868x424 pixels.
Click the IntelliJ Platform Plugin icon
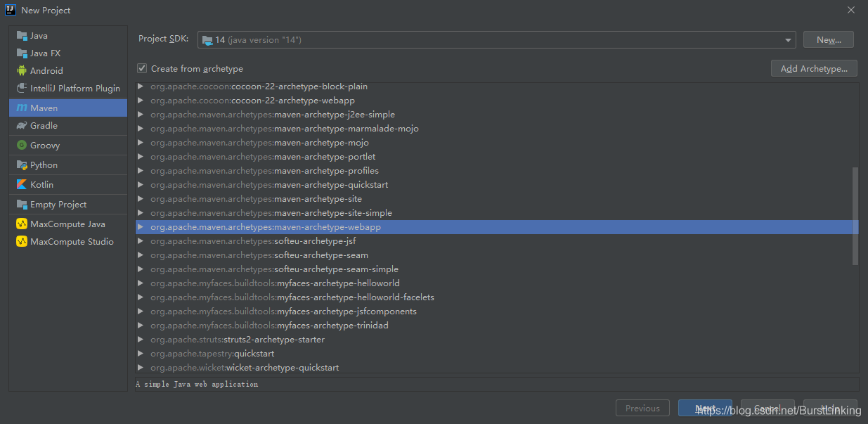21,89
